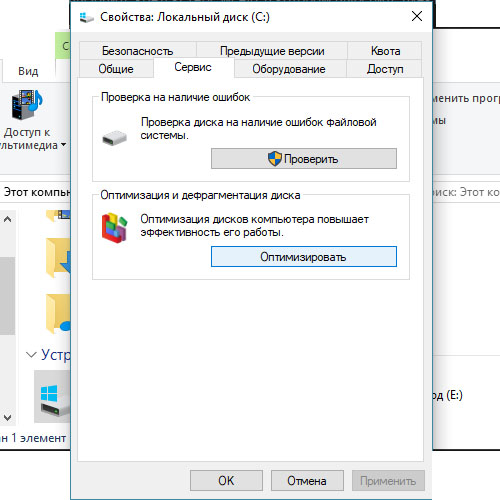Open the Доступ к мультимедиа media icon
Screen dimensions: 500x500
click(27, 104)
